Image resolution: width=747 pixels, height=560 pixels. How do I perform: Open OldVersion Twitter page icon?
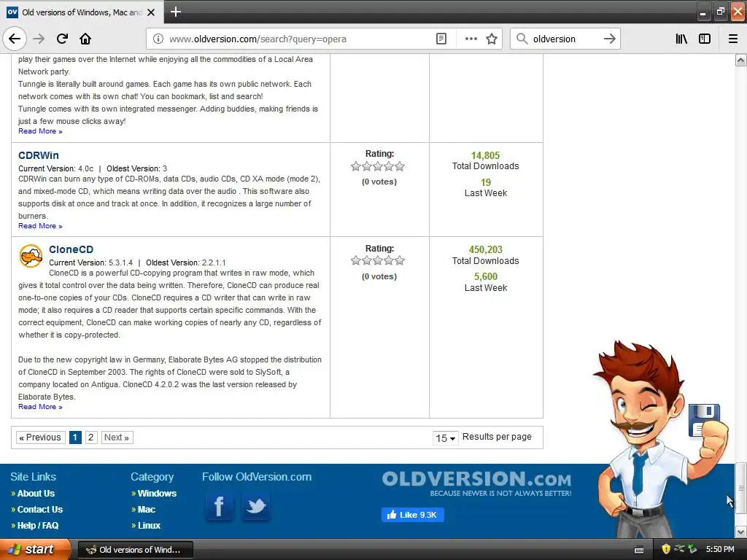[256, 506]
